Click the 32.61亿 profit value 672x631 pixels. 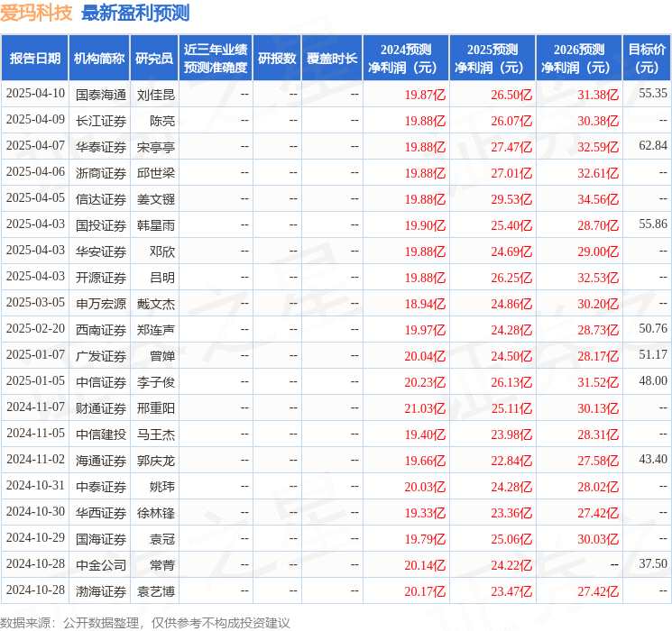(x=598, y=173)
